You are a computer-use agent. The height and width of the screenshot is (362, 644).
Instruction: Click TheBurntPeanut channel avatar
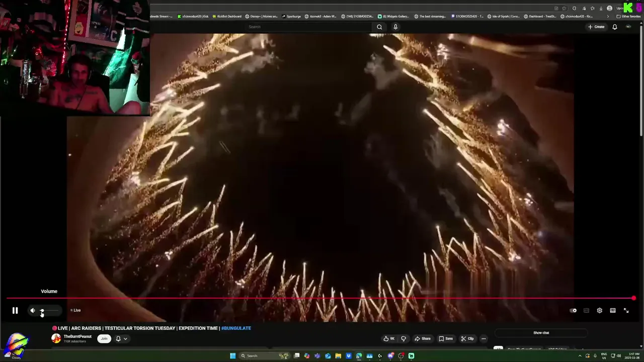click(x=56, y=338)
